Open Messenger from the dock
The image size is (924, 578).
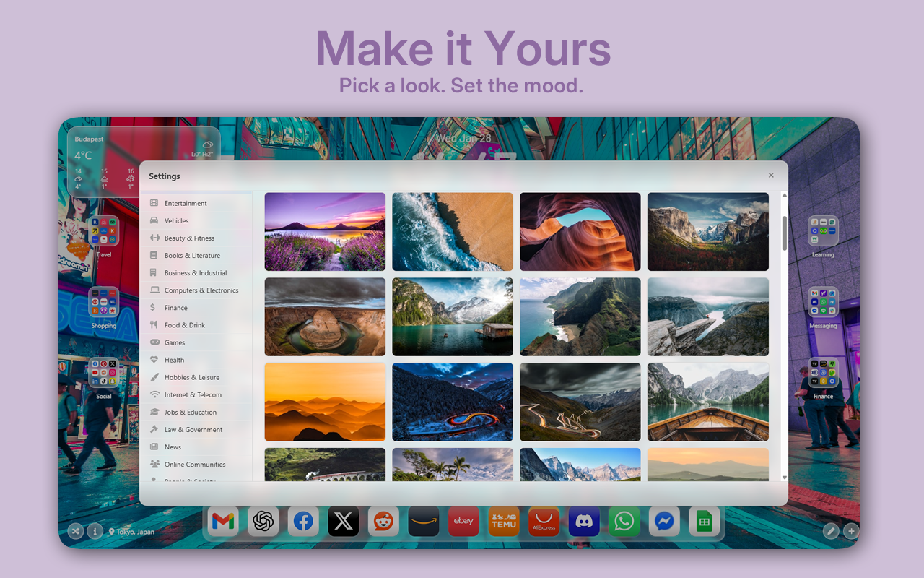click(x=664, y=521)
